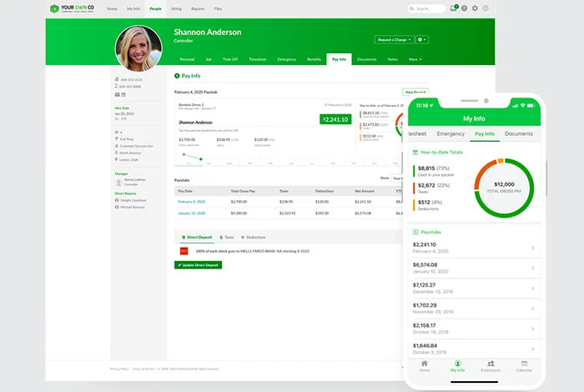Screen dimensions: 584x392
Task: Tap the Year-to-Date Totals icon on phone
Action: click(415, 153)
